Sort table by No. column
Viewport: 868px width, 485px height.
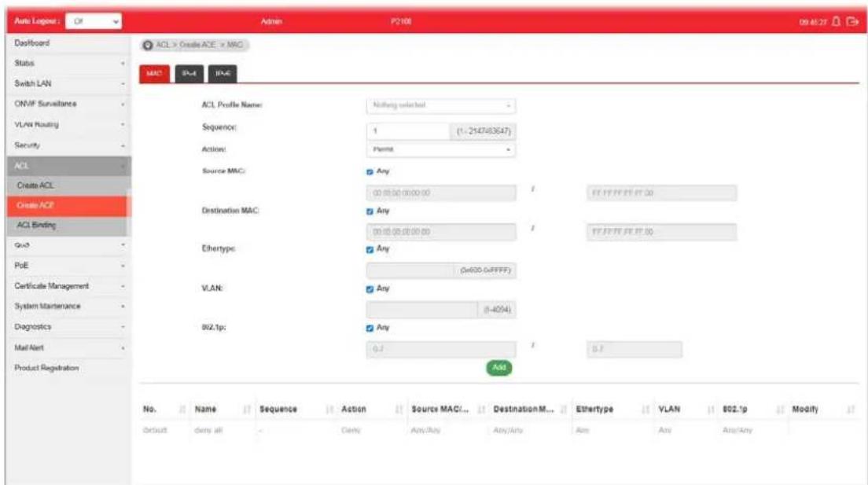click(182, 410)
